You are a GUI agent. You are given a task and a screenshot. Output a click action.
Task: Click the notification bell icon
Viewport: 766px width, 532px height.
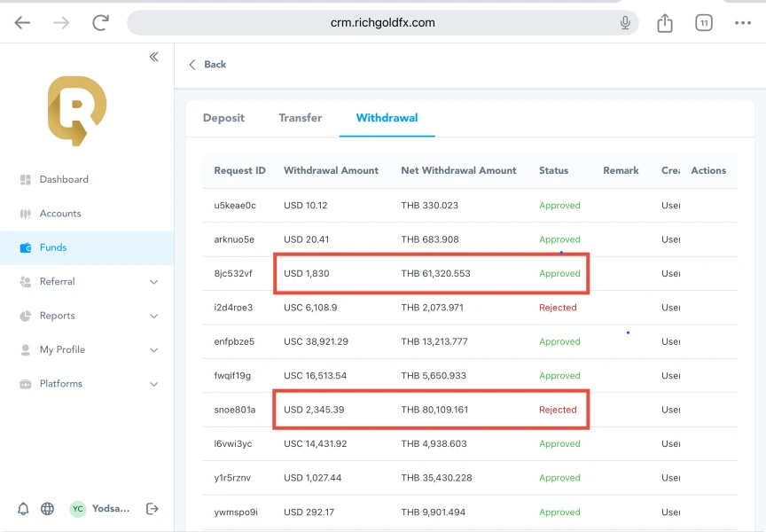click(x=23, y=509)
